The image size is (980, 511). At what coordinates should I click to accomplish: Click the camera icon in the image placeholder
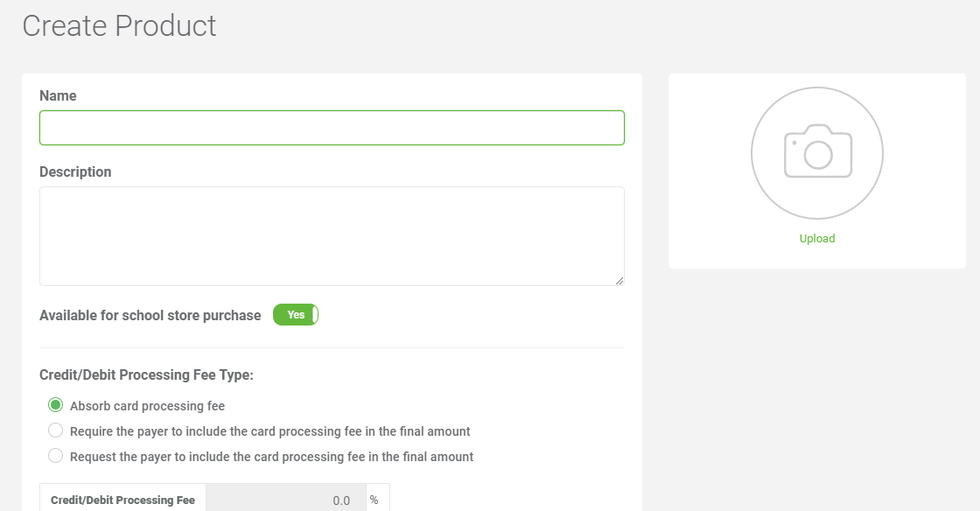coord(817,151)
